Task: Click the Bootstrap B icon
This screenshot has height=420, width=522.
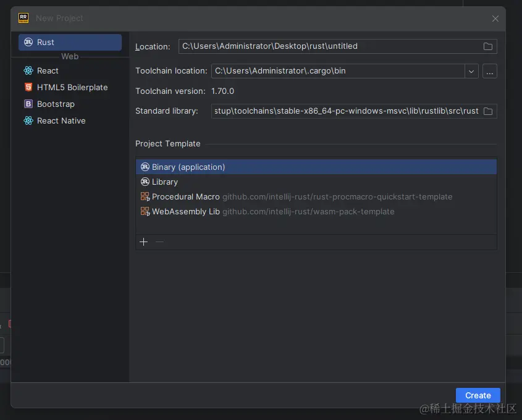Action: (28, 104)
